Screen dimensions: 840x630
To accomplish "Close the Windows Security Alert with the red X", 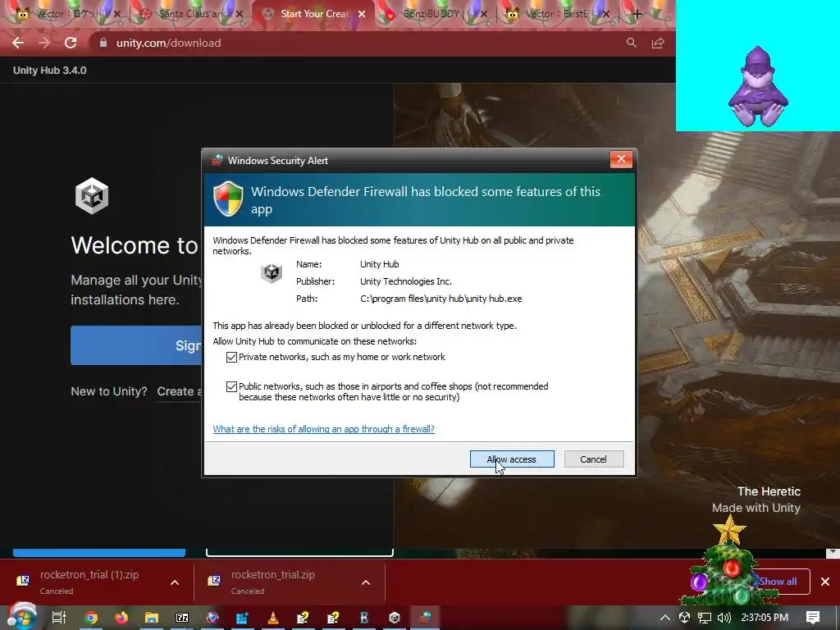I will point(621,159).
